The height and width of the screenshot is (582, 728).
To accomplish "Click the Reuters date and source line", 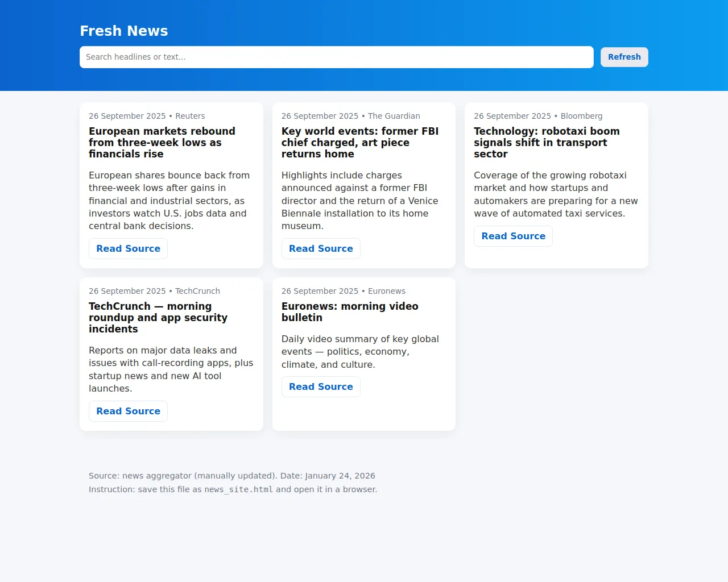I will point(147,116).
